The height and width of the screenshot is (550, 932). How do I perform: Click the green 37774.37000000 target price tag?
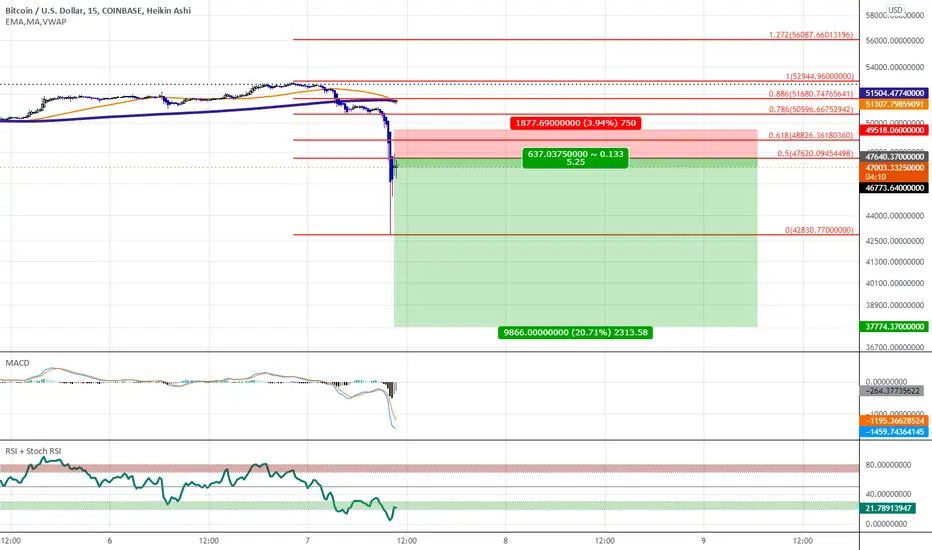pyautogui.click(x=895, y=326)
